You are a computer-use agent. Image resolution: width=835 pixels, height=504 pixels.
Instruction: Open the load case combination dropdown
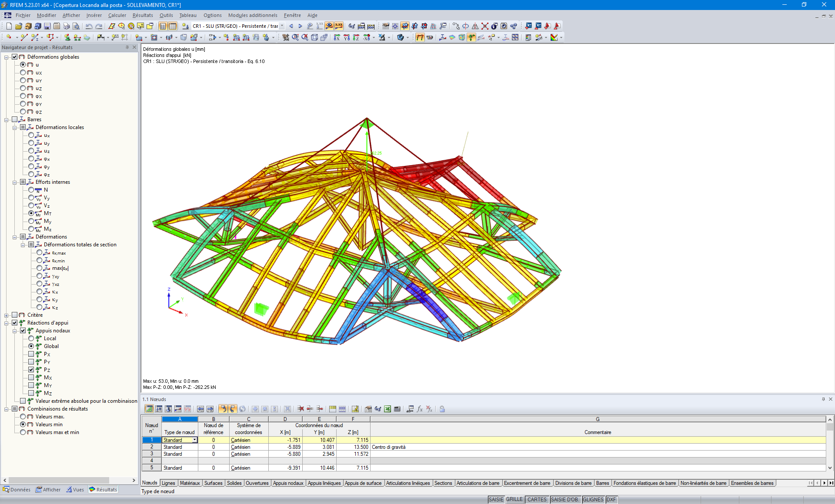282,26
